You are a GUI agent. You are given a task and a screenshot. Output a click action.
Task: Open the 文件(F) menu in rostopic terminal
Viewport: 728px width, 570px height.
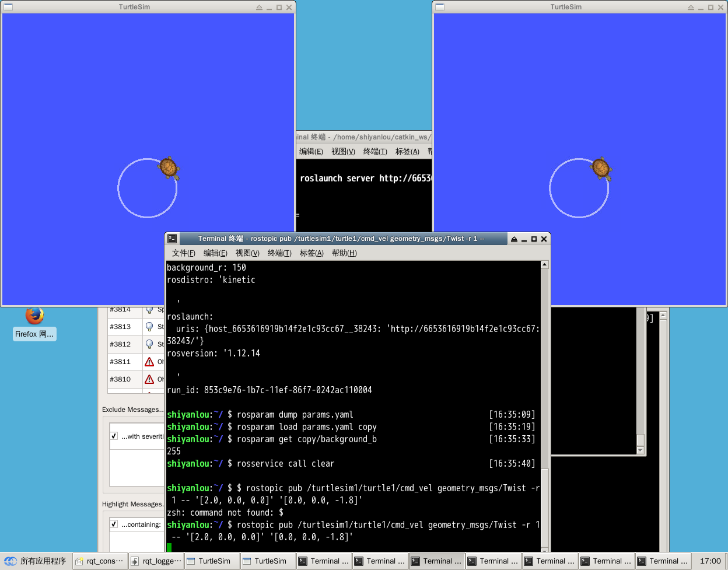pos(183,253)
